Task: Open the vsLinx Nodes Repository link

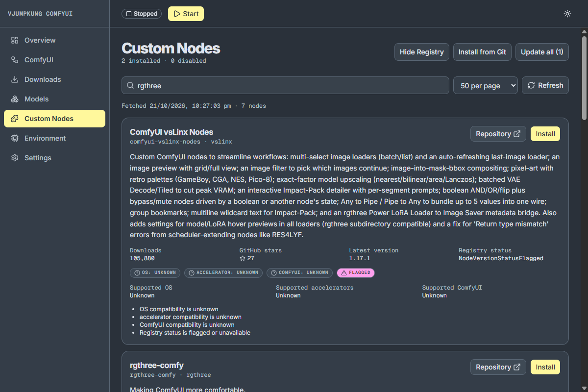Action: pos(498,134)
